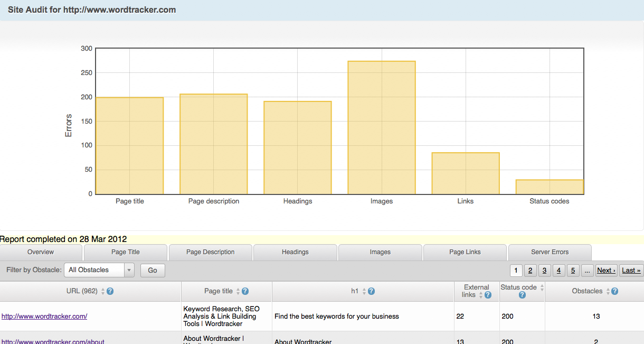Open help icon next to Obstacles column
This screenshot has height=344, width=644.
614,291
